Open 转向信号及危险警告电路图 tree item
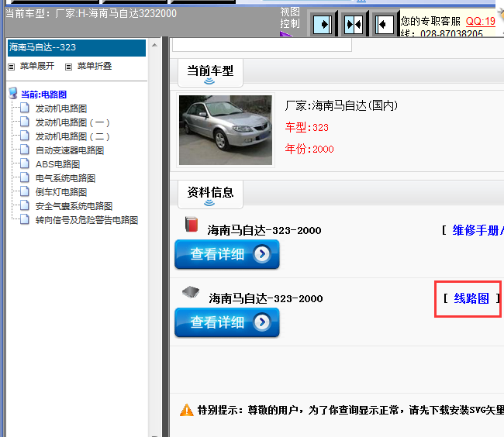The width and height of the screenshot is (504, 437). [87, 220]
